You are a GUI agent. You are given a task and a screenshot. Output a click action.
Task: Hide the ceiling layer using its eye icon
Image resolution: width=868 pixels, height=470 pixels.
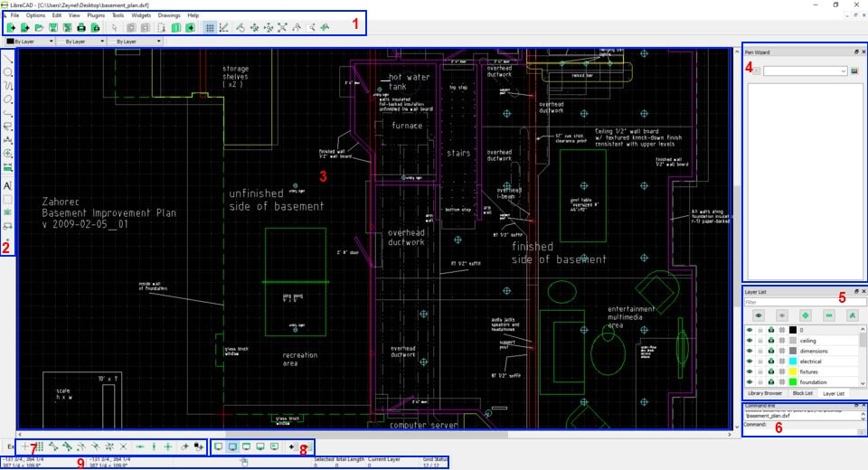(750, 341)
